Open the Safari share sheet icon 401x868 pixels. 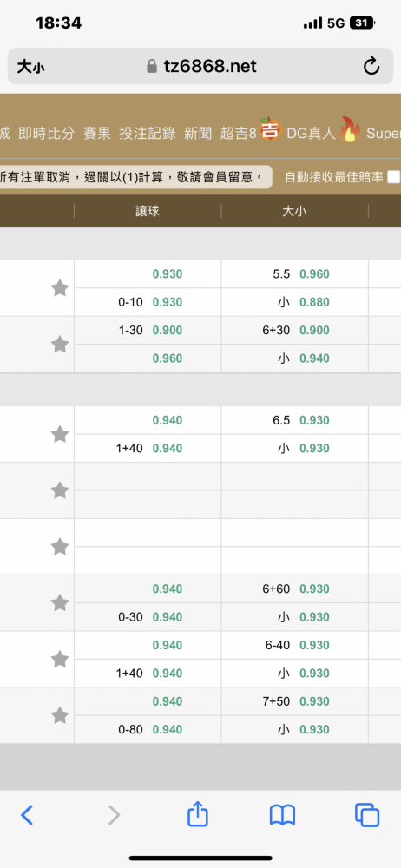[197, 814]
